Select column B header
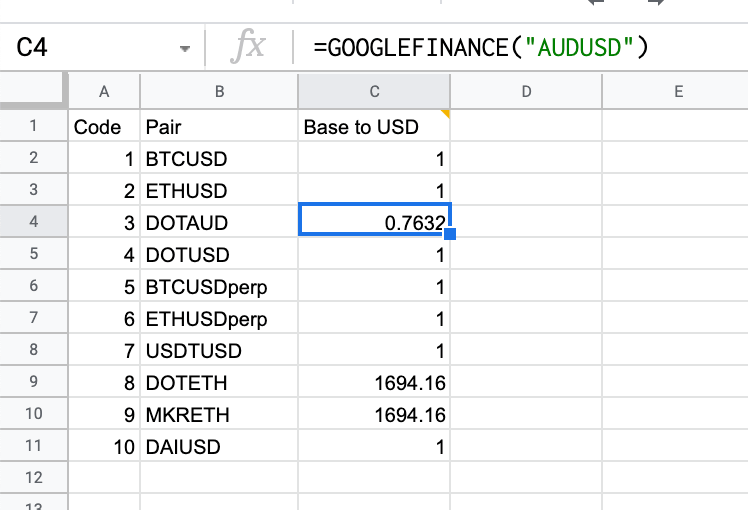Screen dimensions: 748x510 point(218,92)
